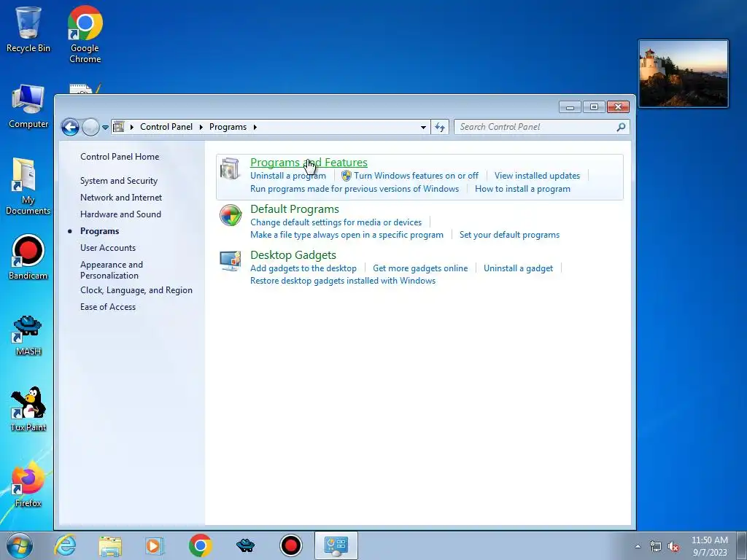
Task: Click Add gadgets to the desktop
Action: [x=303, y=268]
